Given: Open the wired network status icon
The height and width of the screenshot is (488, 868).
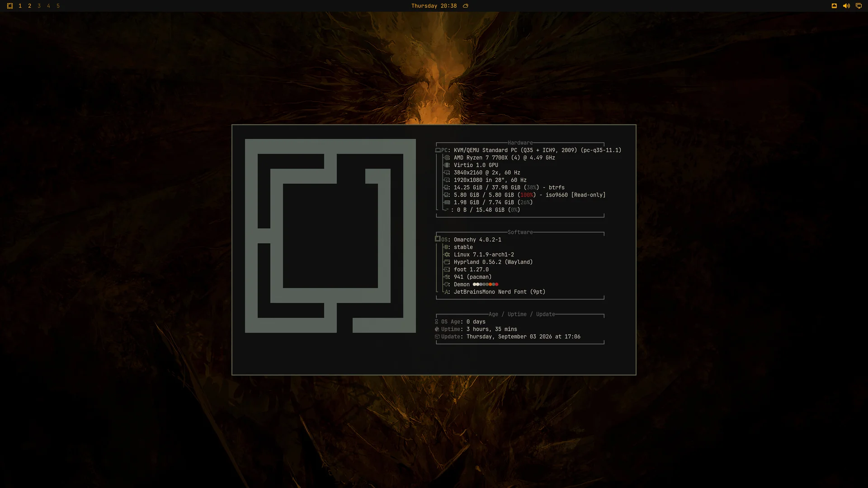Looking at the screenshot, I should click(834, 6).
